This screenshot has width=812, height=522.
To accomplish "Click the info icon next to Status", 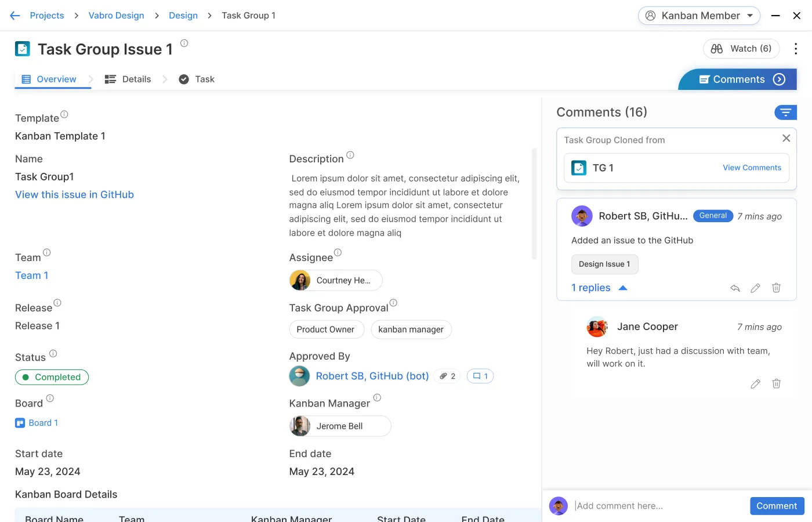I will [53, 354].
